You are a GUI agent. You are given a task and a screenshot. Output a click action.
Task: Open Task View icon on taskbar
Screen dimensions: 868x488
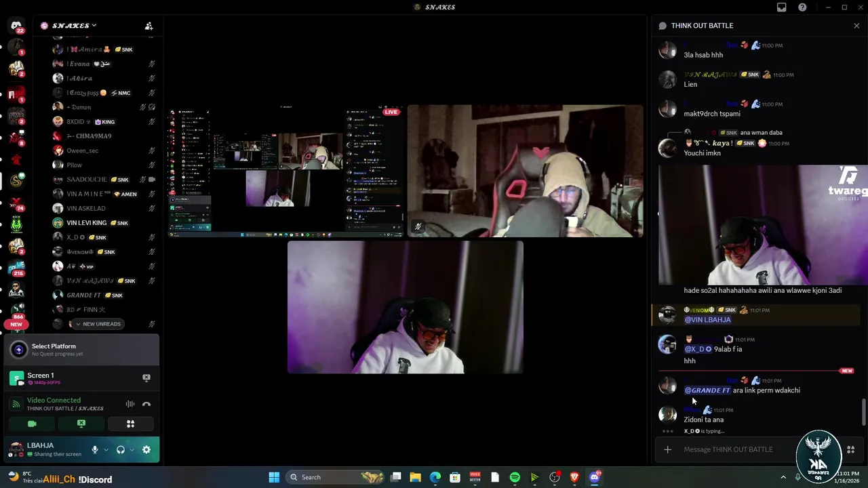396,477
